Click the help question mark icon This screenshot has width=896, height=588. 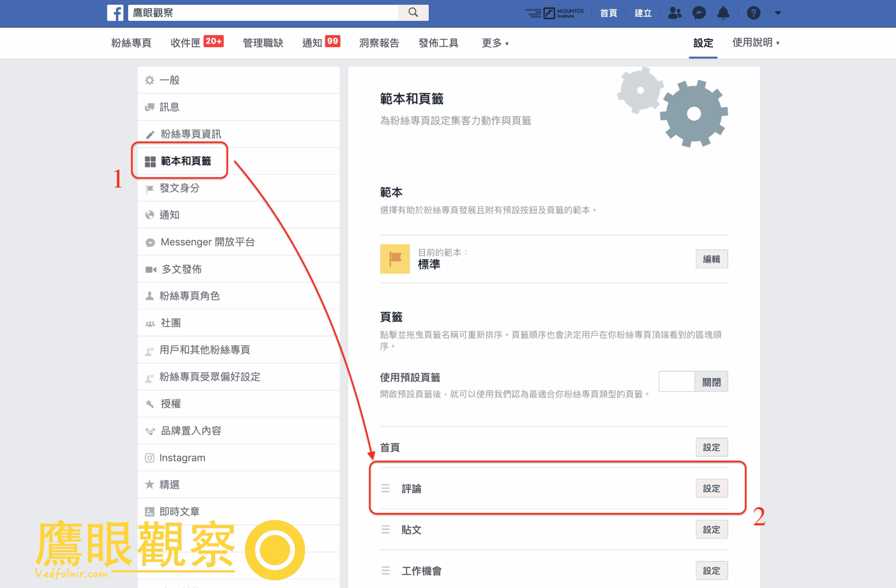pos(753,13)
